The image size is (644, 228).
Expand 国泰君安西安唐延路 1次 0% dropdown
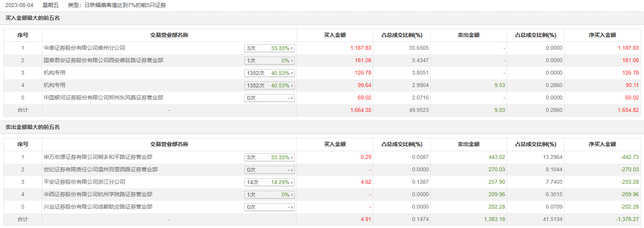269,61
